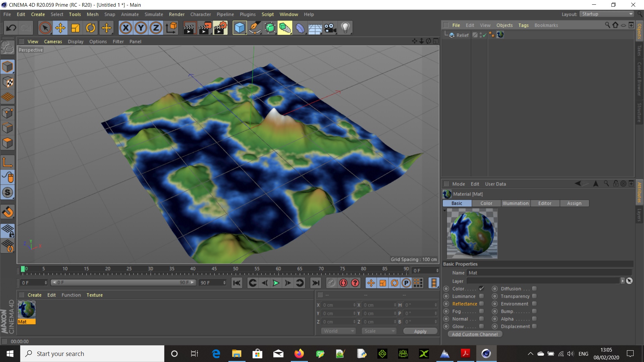This screenshot has width=644, height=362.
Task: Add a Floor environment object
Action: [x=315, y=28]
